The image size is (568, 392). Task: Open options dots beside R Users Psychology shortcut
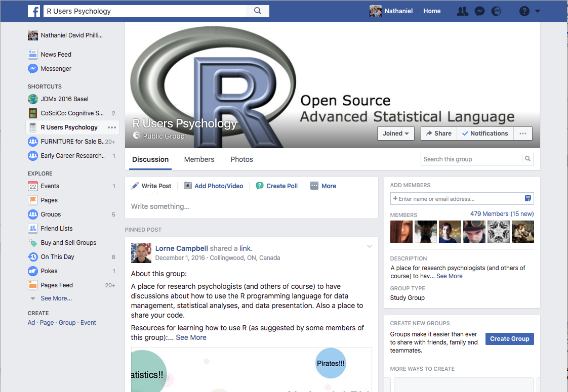111,127
